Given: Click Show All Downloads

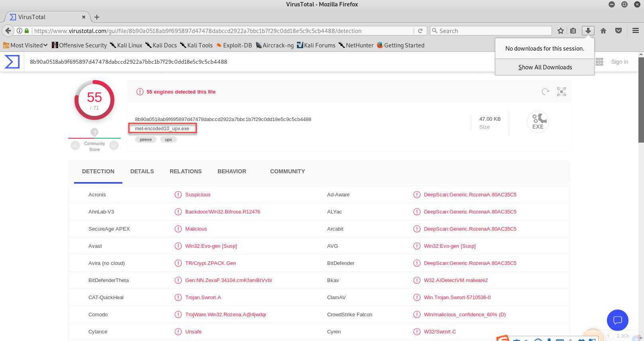Looking at the screenshot, I should pyautogui.click(x=545, y=67).
